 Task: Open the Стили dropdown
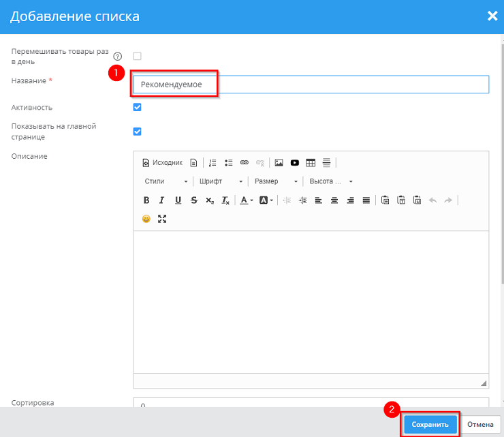pos(166,181)
